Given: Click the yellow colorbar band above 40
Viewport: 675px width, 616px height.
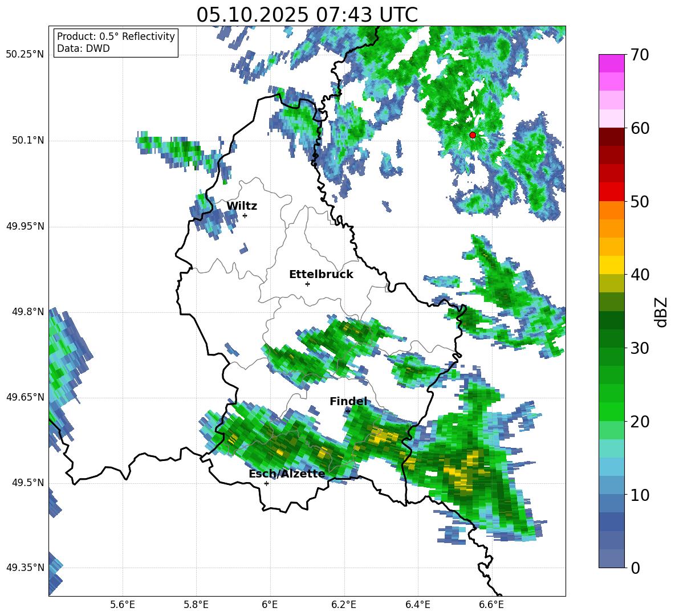Looking at the screenshot, I should 611,265.
